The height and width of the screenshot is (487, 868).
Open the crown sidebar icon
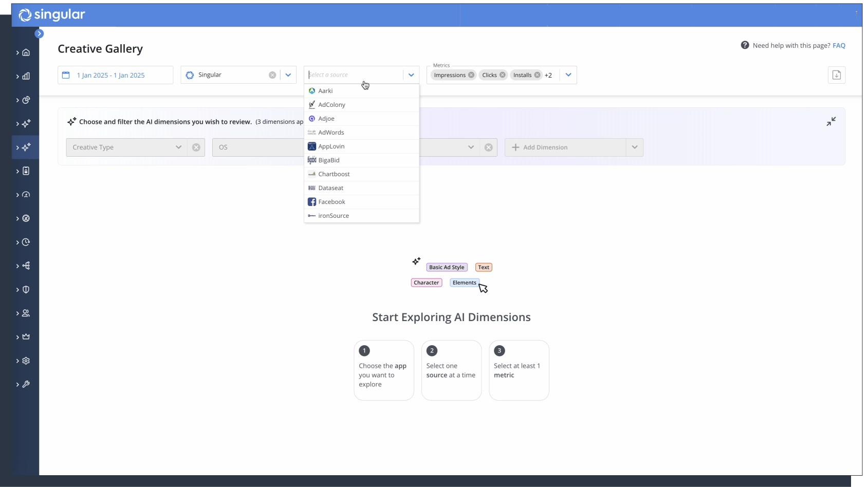click(x=26, y=336)
